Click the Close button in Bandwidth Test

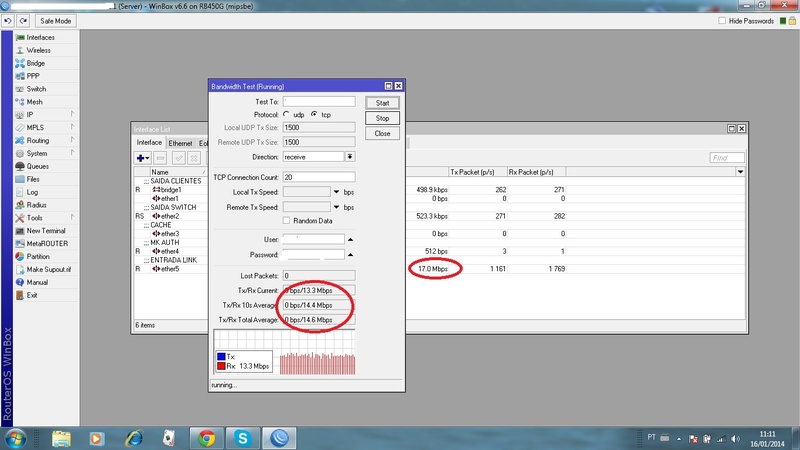(382, 134)
